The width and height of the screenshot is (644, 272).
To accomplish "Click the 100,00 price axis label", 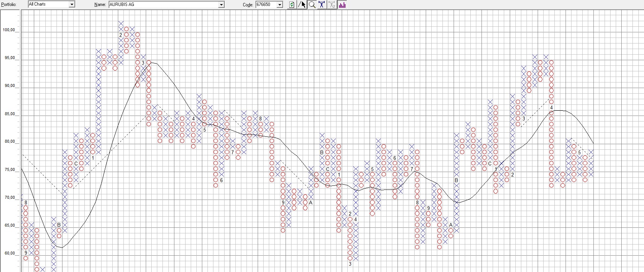I will click(9, 30).
